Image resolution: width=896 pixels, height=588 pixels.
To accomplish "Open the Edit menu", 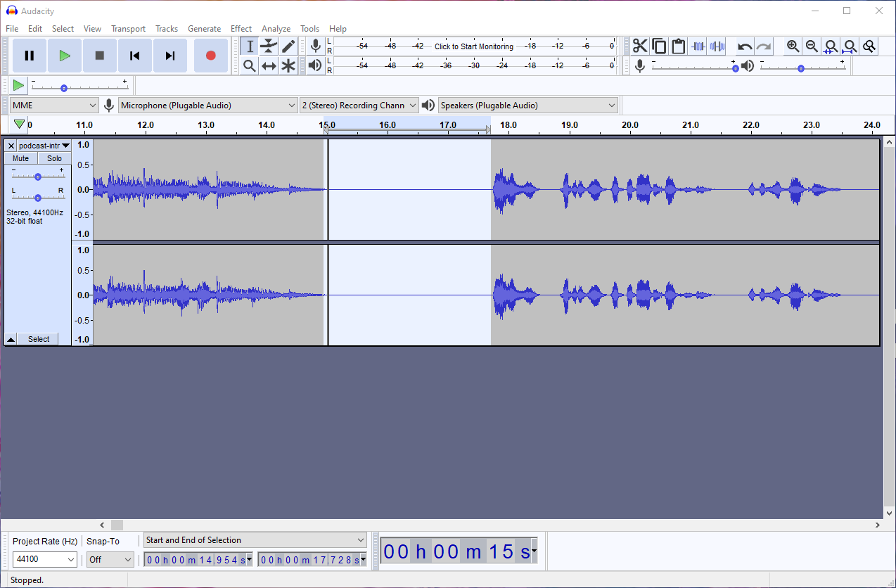I will 35,29.
